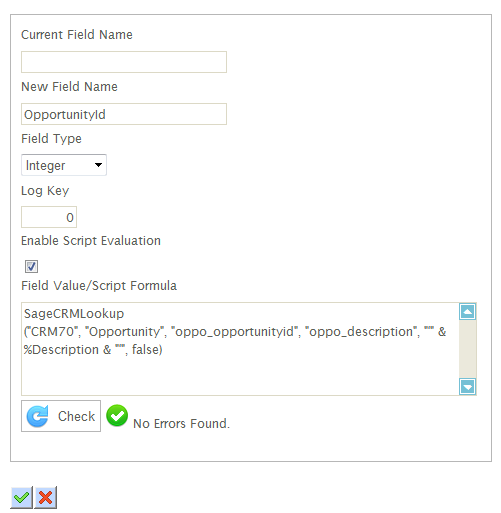The width and height of the screenshot is (501, 513).
Task: Open the Field Type Integer dropdown
Action: (x=64, y=165)
